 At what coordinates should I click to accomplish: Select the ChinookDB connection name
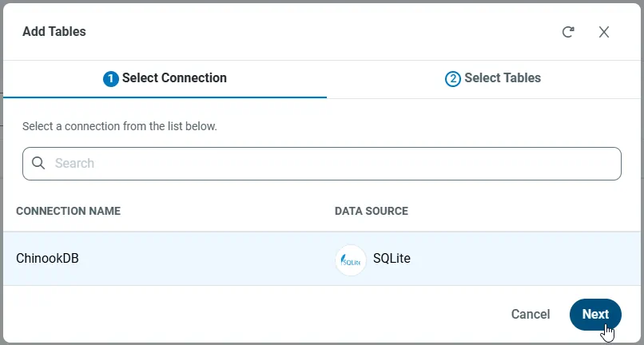(x=47, y=259)
